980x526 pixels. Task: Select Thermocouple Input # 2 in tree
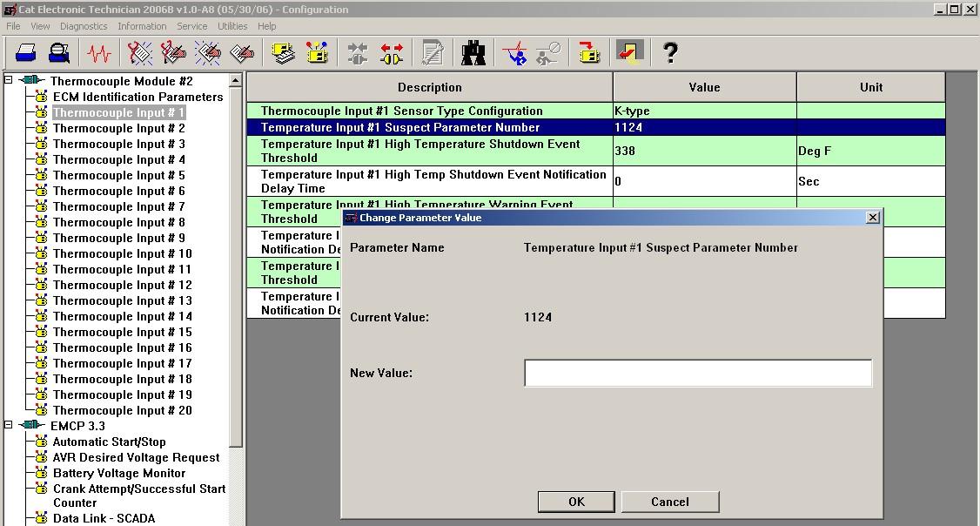(118, 128)
